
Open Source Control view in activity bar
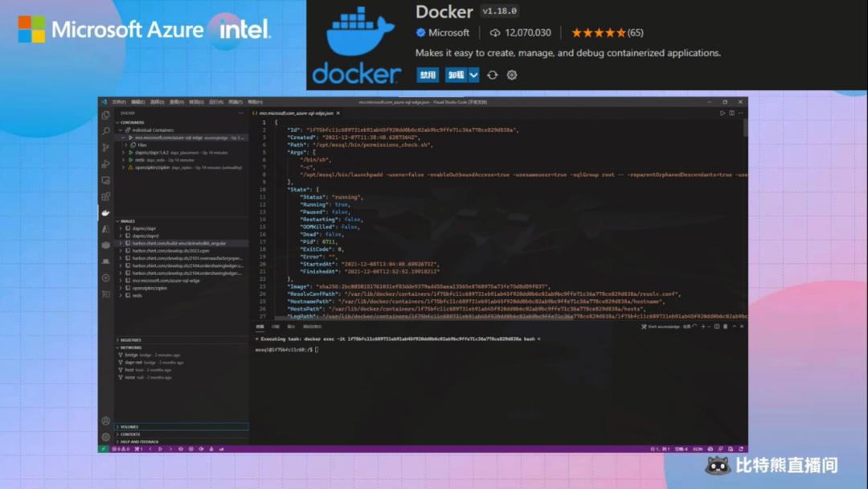pos(106,147)
